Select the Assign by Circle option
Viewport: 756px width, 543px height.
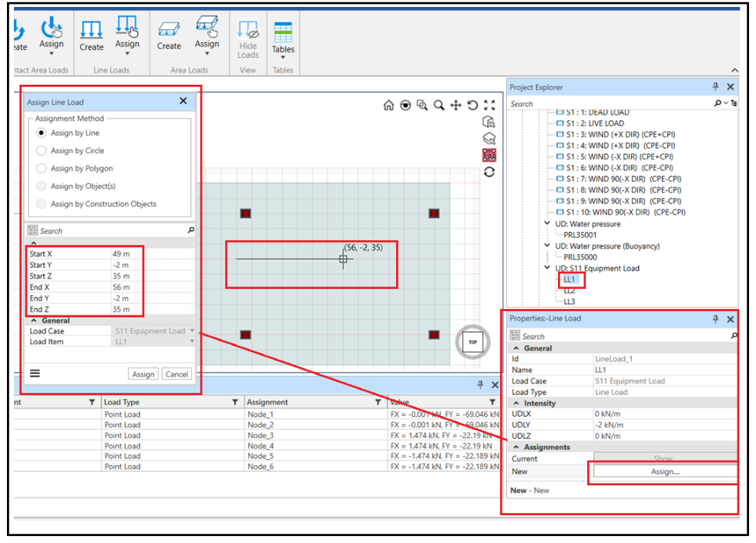point(42,151)
